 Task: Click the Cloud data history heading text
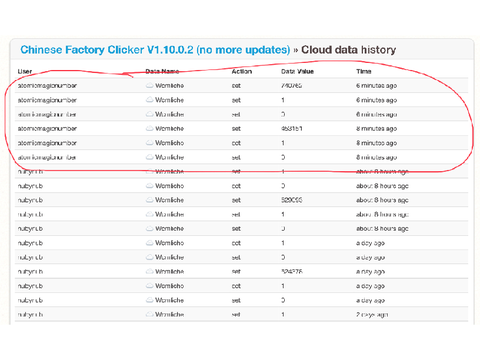349,50
